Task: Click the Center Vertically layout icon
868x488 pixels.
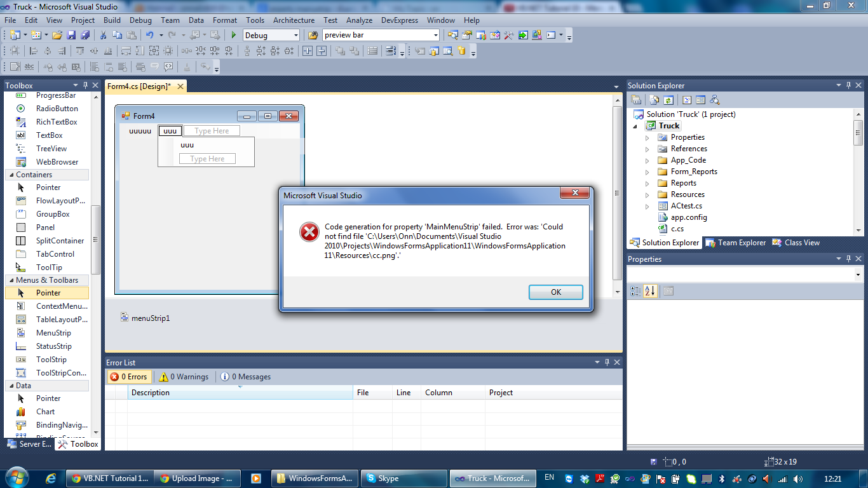Action: (x=322, y=51)
